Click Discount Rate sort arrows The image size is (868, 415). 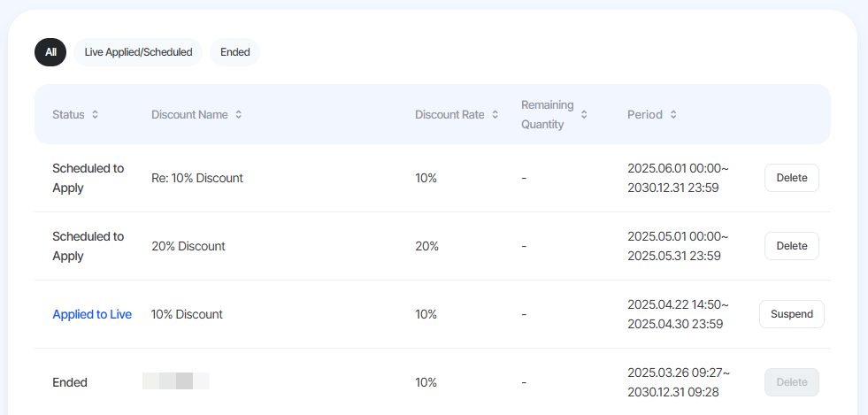[495, 114]
